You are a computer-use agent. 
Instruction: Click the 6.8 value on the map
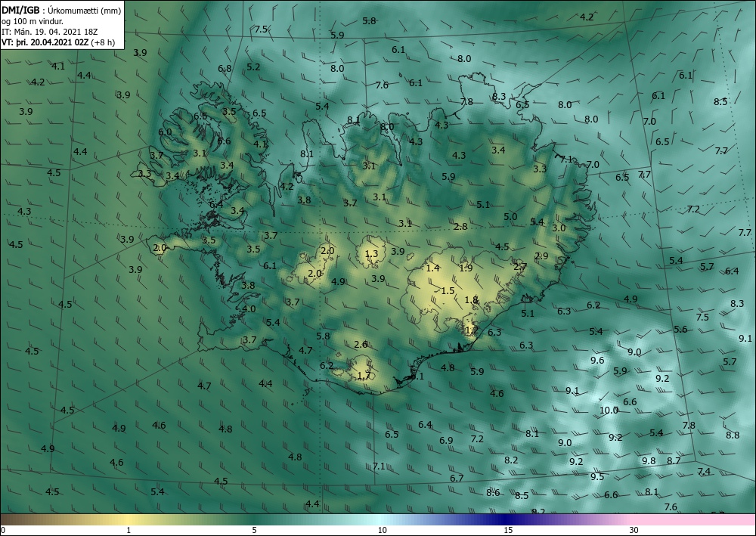tap(225, 69)
